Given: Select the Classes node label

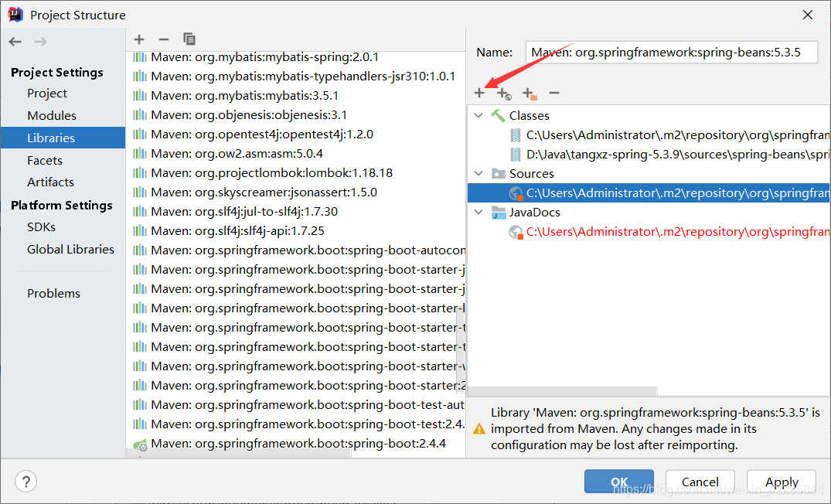Looking at the screenshot, I should pyautogui.click(x=529, y=115).
